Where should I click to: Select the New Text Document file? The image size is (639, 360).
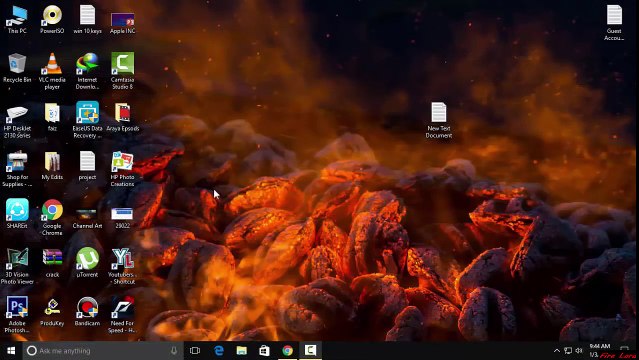[x=438, y=120]
